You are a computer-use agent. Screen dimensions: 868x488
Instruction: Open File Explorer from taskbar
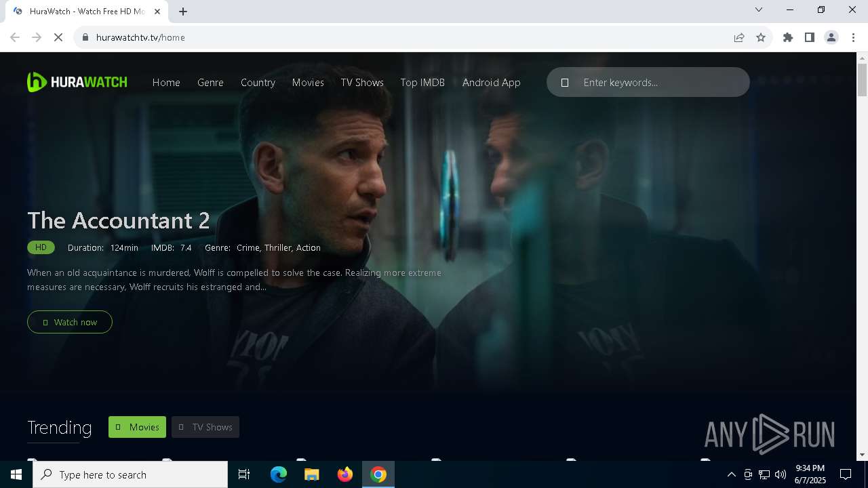[x=312, y=474]
